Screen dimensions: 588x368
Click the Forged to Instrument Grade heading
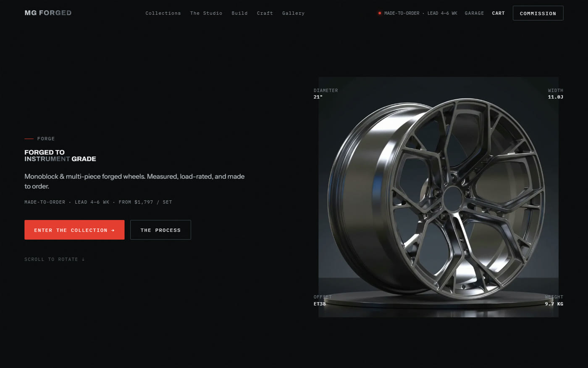pyautogui.click(x=60, y=156)
